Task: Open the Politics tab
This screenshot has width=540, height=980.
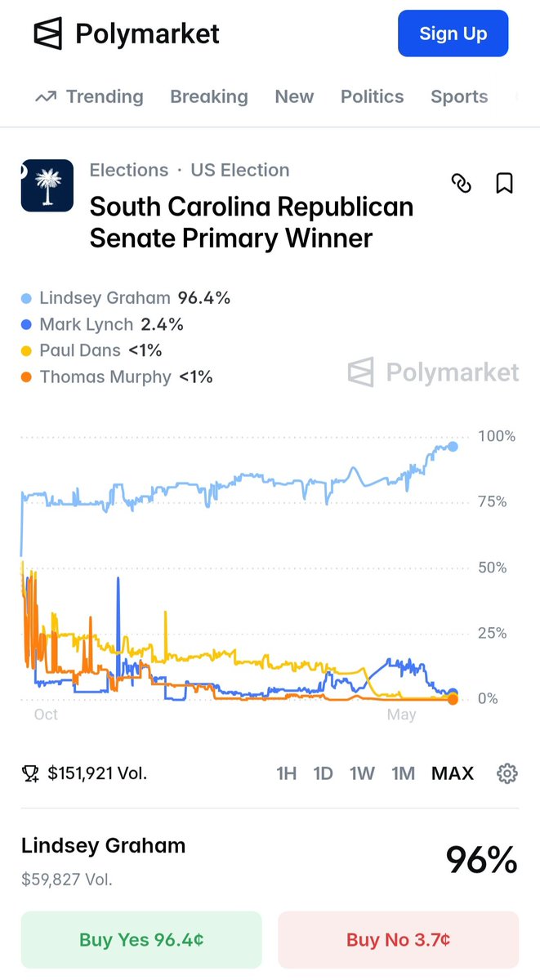Action: (373, 96)
